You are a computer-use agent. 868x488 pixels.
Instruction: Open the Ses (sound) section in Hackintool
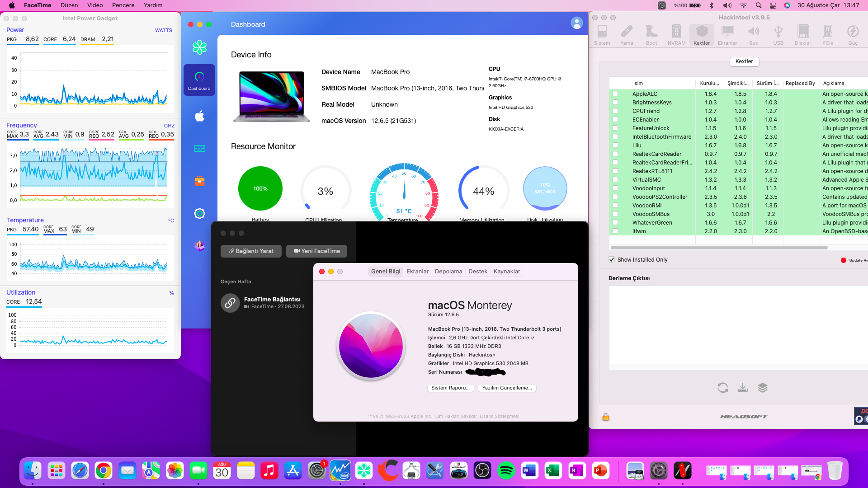pos(753,35)
